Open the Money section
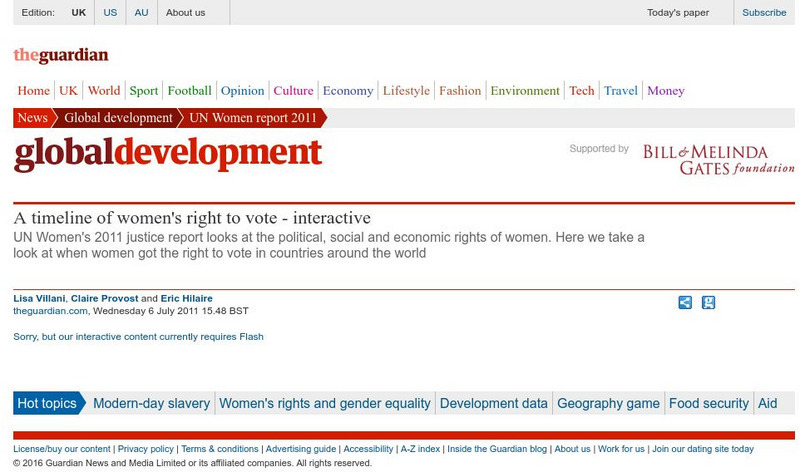This screenshot has height=472, width=800. click(666, 91)
